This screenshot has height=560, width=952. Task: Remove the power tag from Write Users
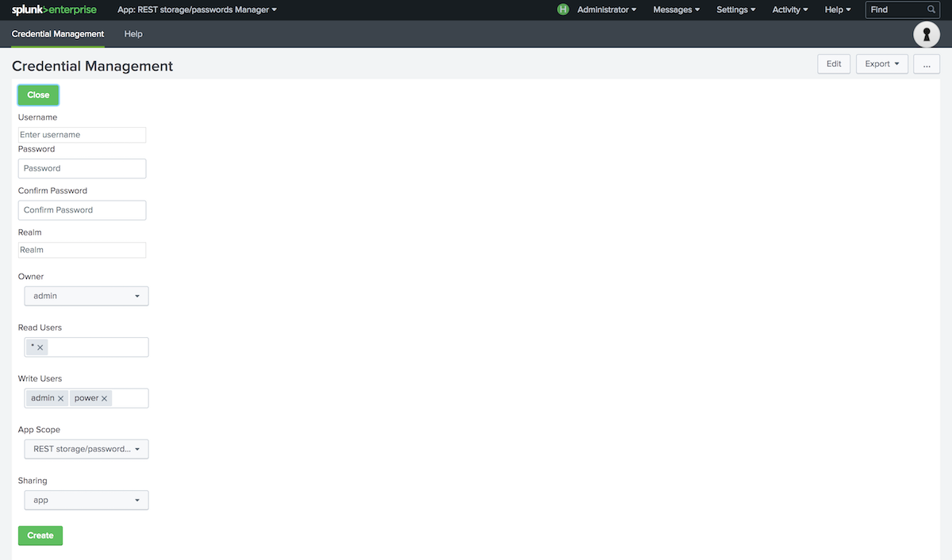104,398
